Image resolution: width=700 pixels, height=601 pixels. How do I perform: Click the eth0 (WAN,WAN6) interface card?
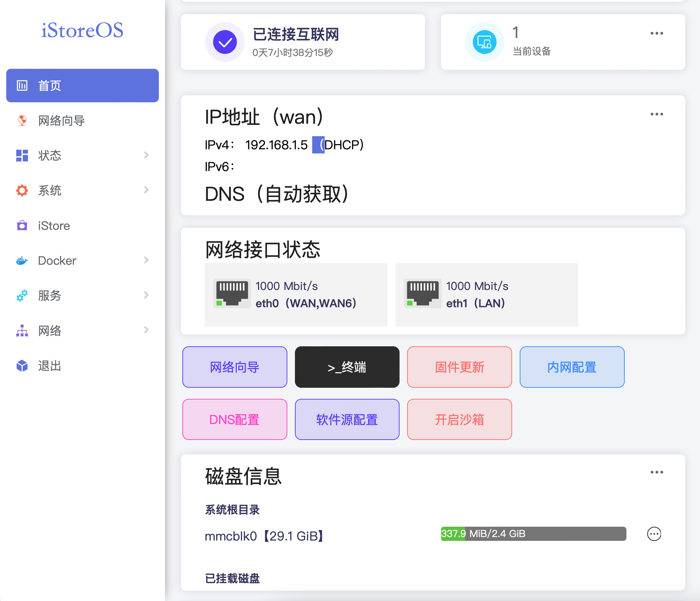click(296, 294)
